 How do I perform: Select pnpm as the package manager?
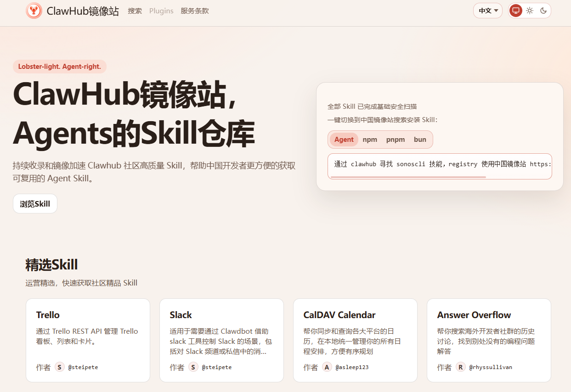(x=396, y=139)
